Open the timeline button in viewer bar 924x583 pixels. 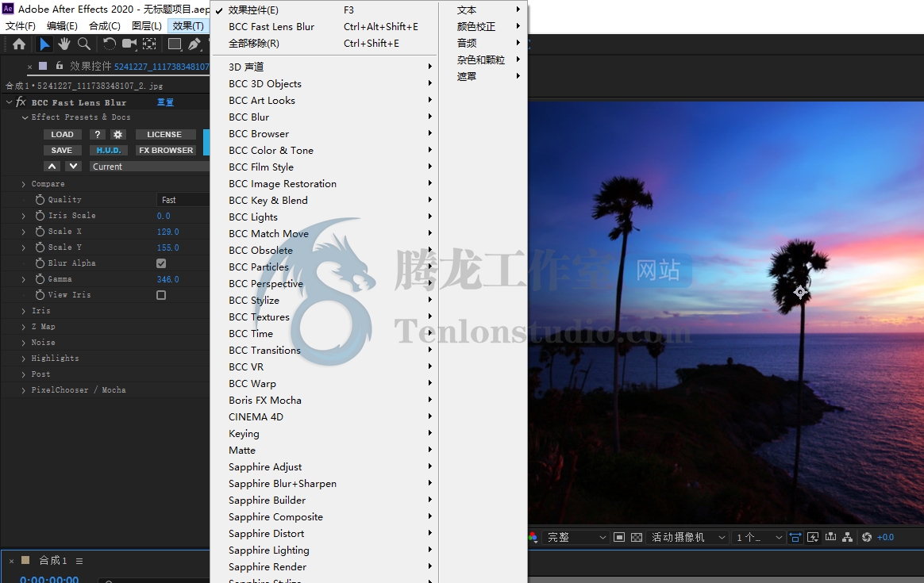click(x=831, y=537)
